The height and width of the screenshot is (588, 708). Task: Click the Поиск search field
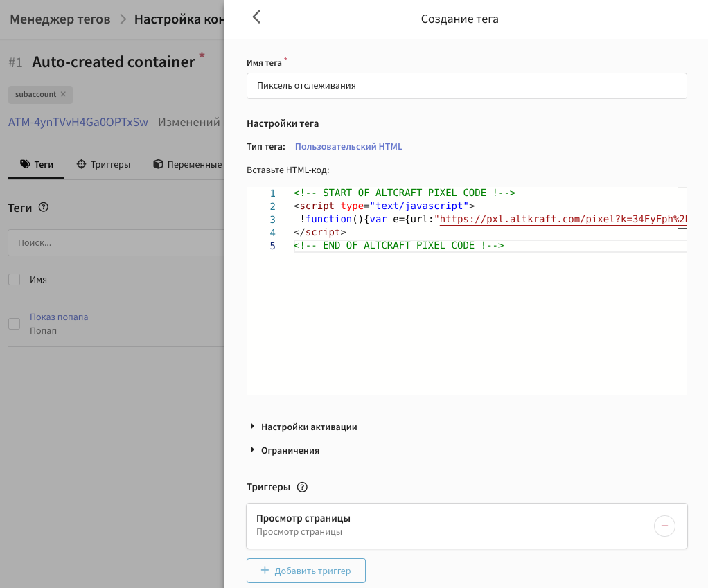(x=116, y=243)
